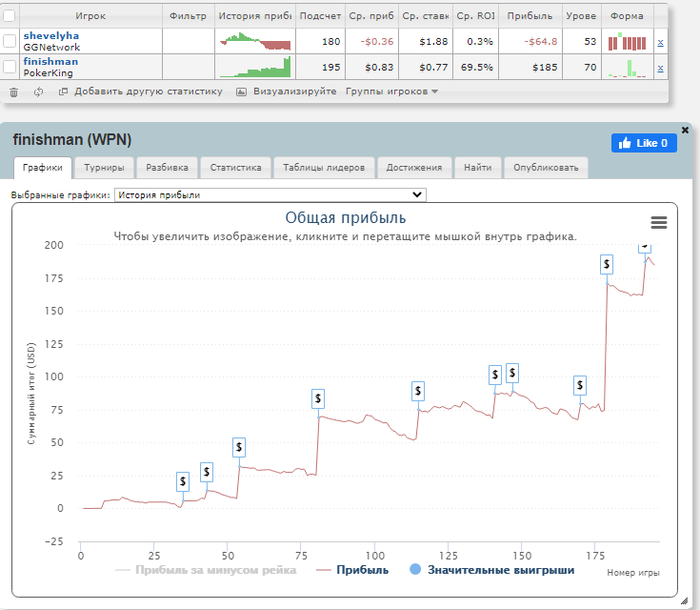Screen dimensions: 700x610
Task: Sort by the Фильтр column header
Action: tap(188, 16)
